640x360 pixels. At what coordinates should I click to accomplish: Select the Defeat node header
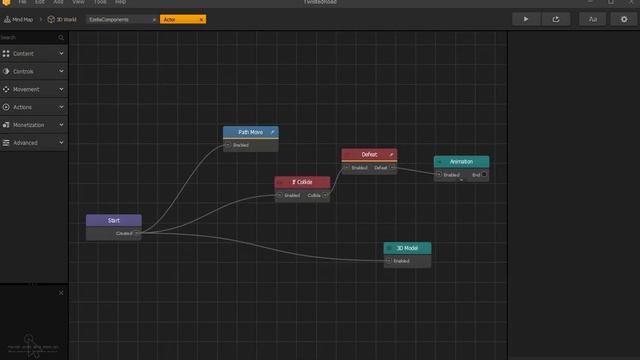(369, 154)
